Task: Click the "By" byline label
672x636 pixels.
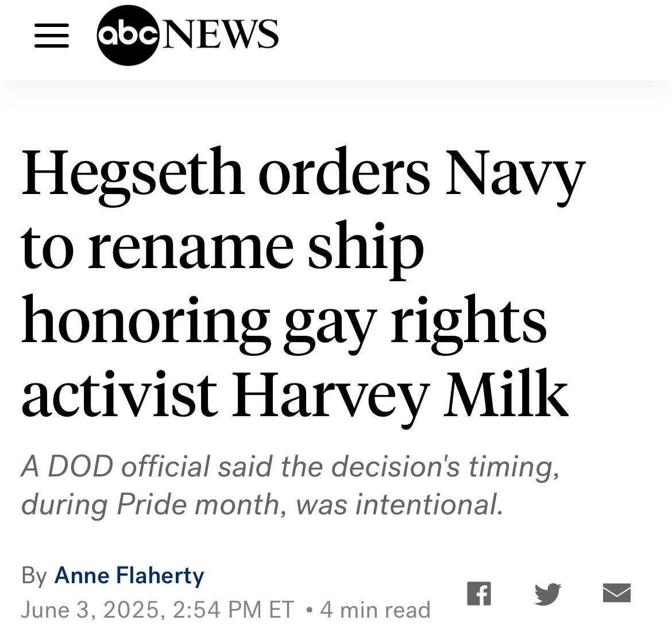Action: 34,575
